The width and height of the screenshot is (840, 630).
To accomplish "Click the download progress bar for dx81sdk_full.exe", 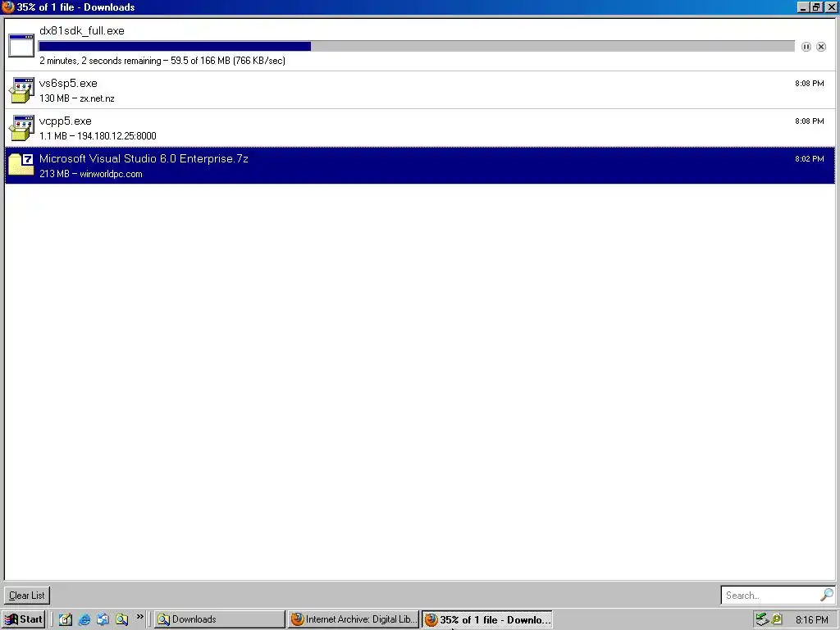I will pyautogui.click(x=417, y=47).
